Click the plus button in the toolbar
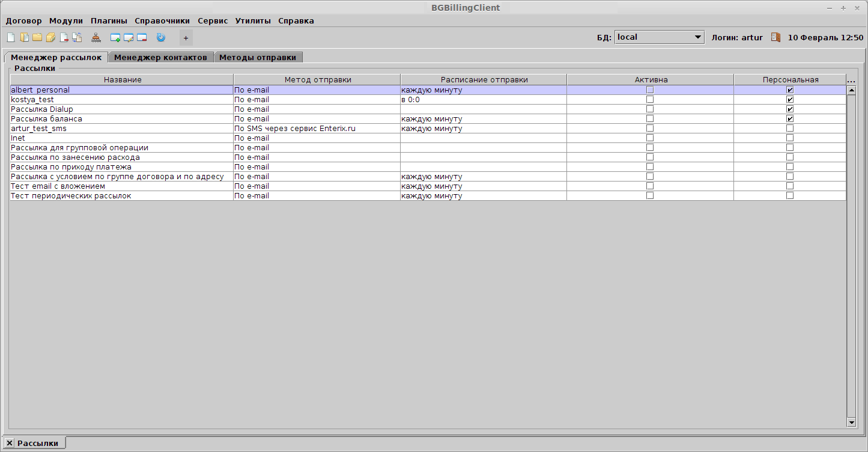The height and width of the screenshot is (452, 868). [186, 38]
